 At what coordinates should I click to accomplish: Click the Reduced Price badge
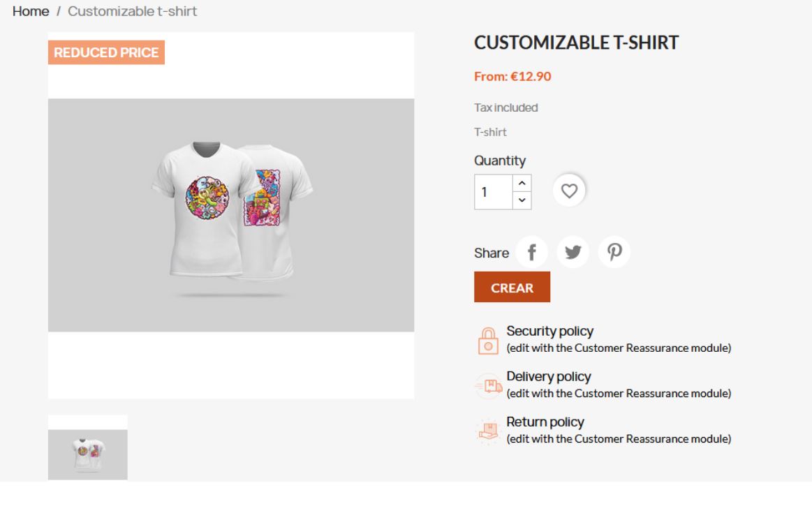tap(106, 52)
